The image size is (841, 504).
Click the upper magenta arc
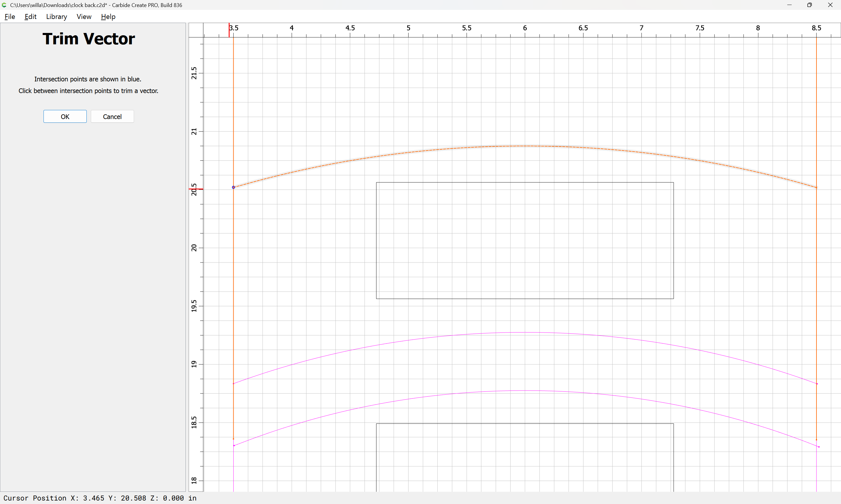pos(525,332)
